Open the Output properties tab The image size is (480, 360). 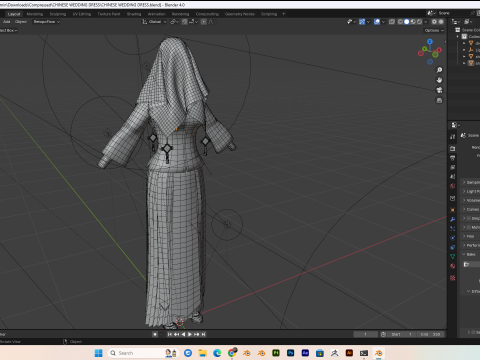(x=452, y=158)
